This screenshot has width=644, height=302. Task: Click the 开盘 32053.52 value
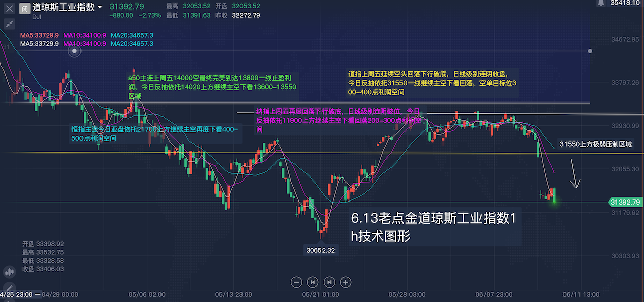coord(246,6)
